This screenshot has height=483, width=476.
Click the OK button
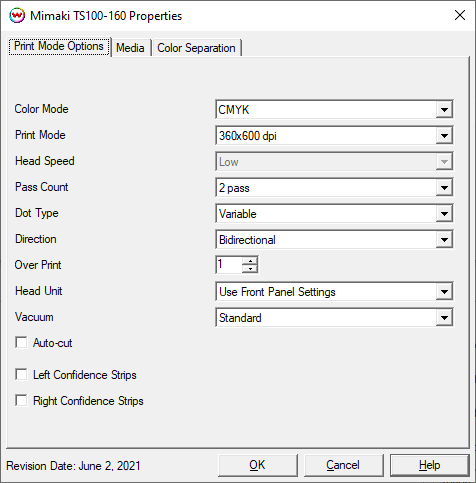[258, 465]
